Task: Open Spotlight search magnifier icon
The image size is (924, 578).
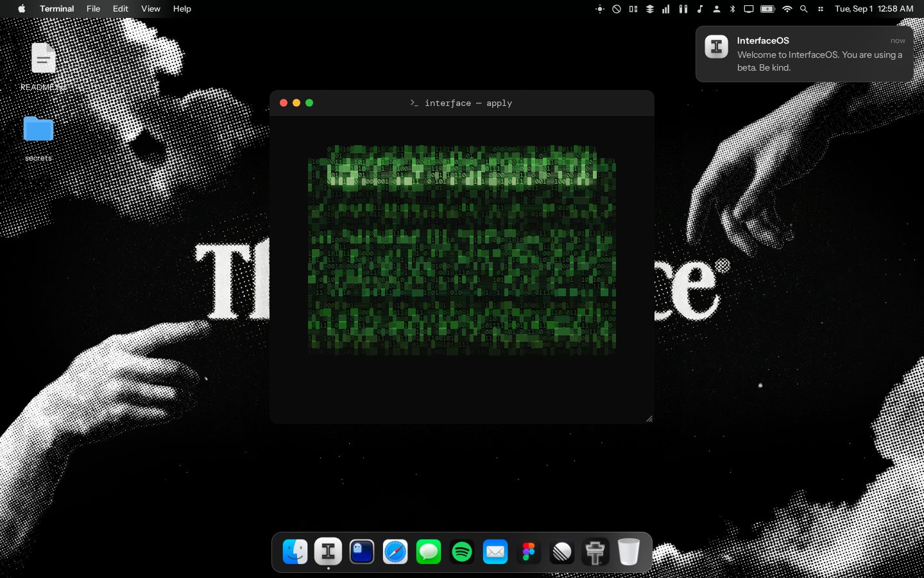Action: tap(804, 9)
